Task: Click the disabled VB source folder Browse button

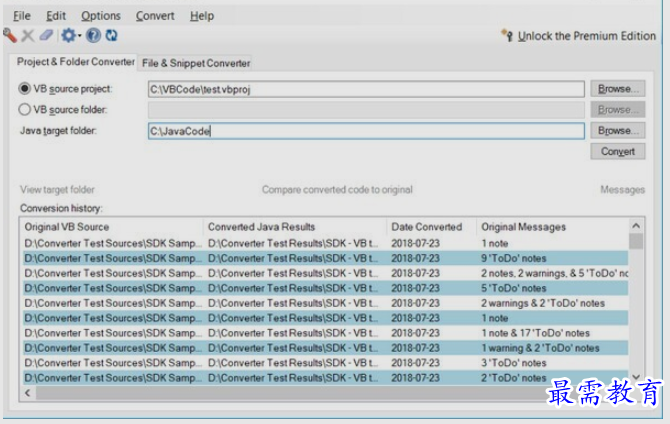Action: [x=618, y=110]
